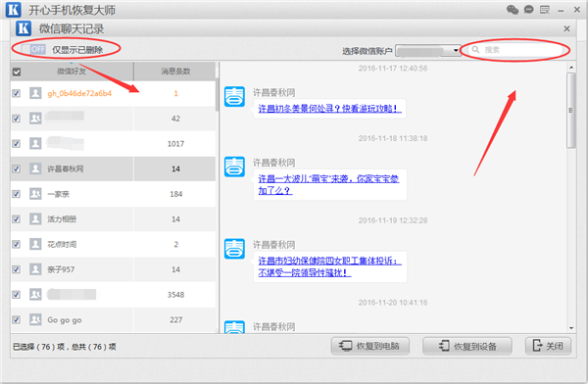
Task: Click the 开心手机恢复大师 K logo
Action: [x=14, y=10]
